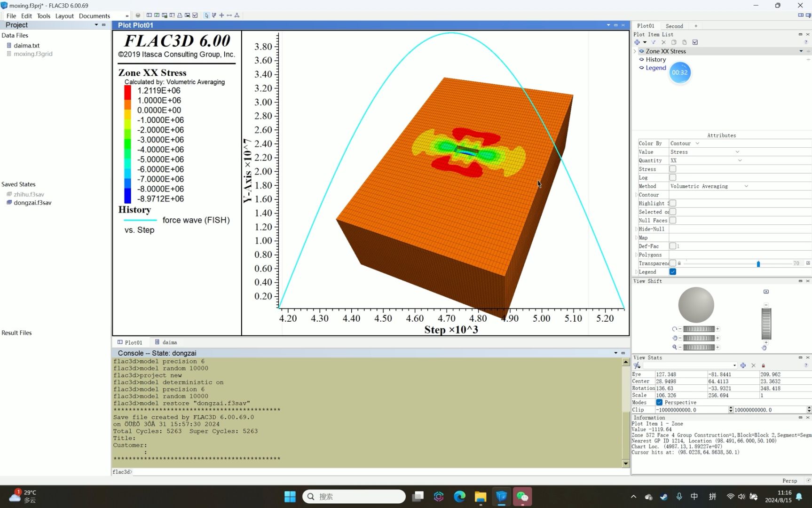
Task: Click the Windows Start button
Action: [x=290, y=497]
